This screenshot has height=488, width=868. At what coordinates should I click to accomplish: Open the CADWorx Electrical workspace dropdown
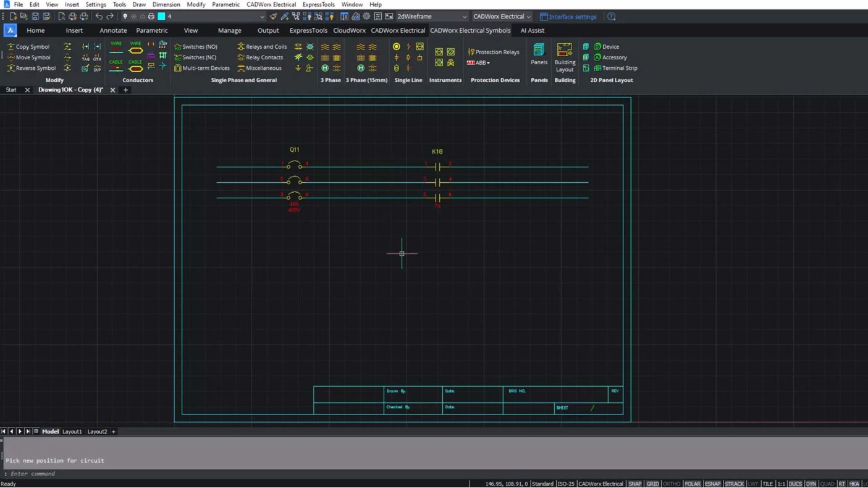point(502,17)
